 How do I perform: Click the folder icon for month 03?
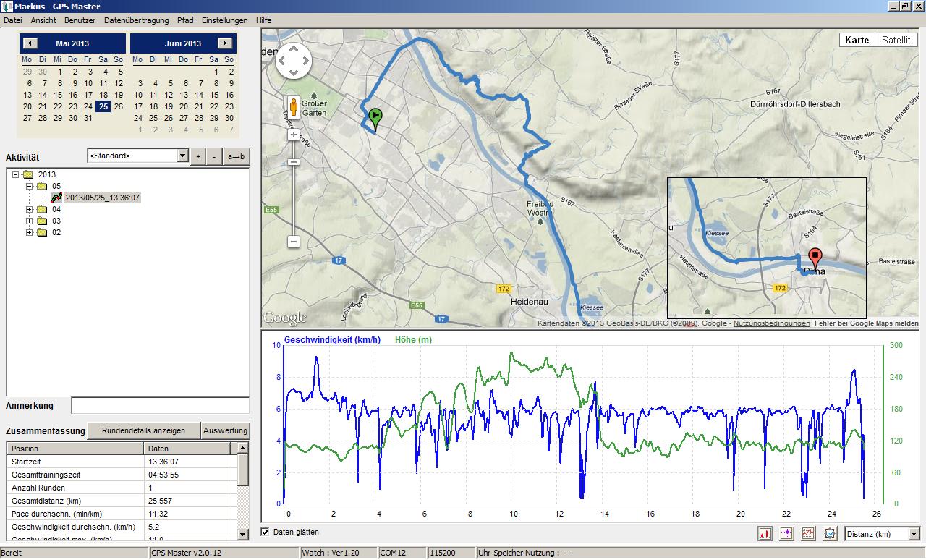(42, 221)
